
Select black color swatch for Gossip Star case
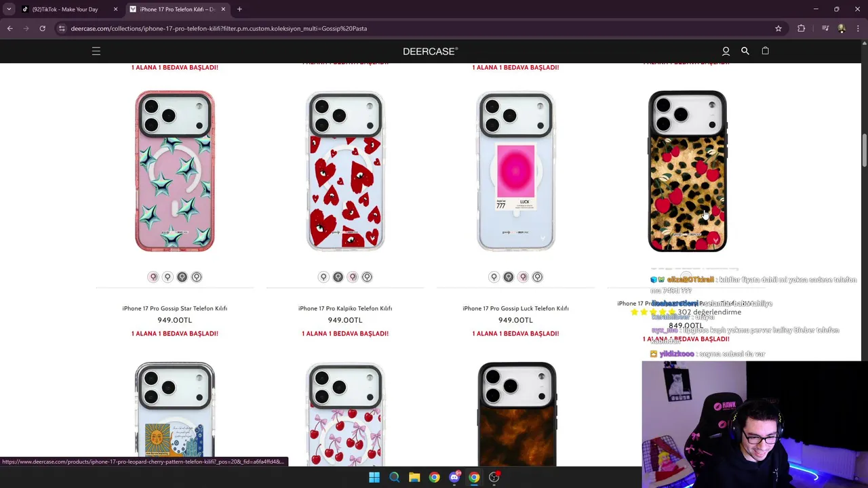[x=182, y=277]
